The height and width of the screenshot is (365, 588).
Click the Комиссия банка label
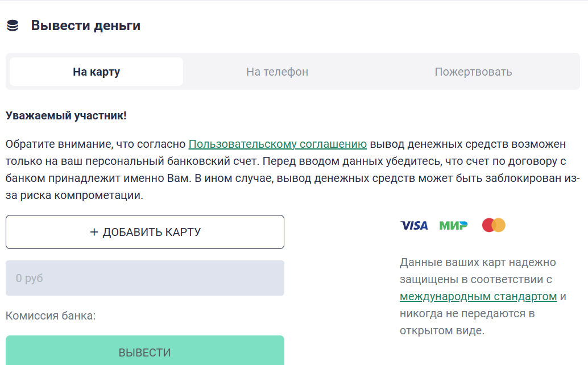[51, 316]
